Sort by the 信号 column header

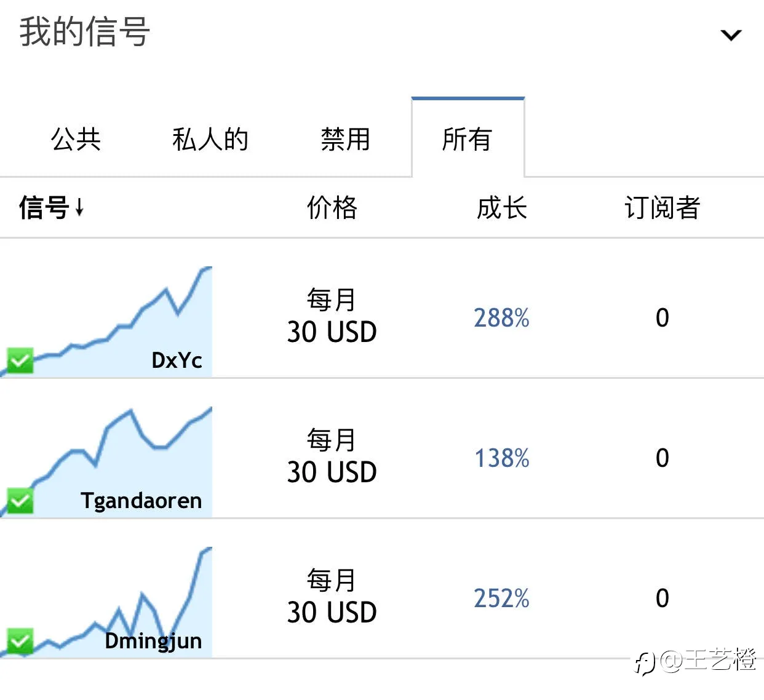(x=51, y=207)
